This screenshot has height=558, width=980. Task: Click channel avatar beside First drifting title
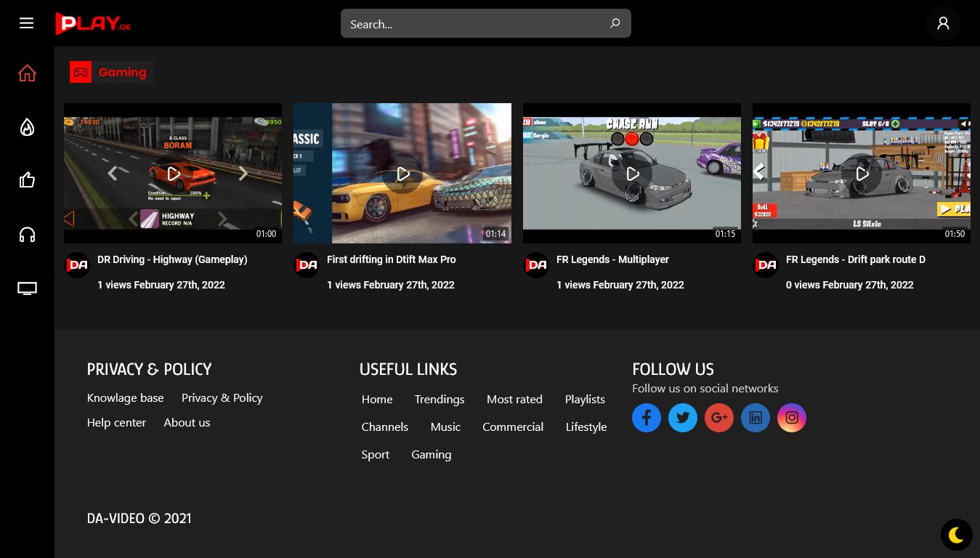(307, 265)
